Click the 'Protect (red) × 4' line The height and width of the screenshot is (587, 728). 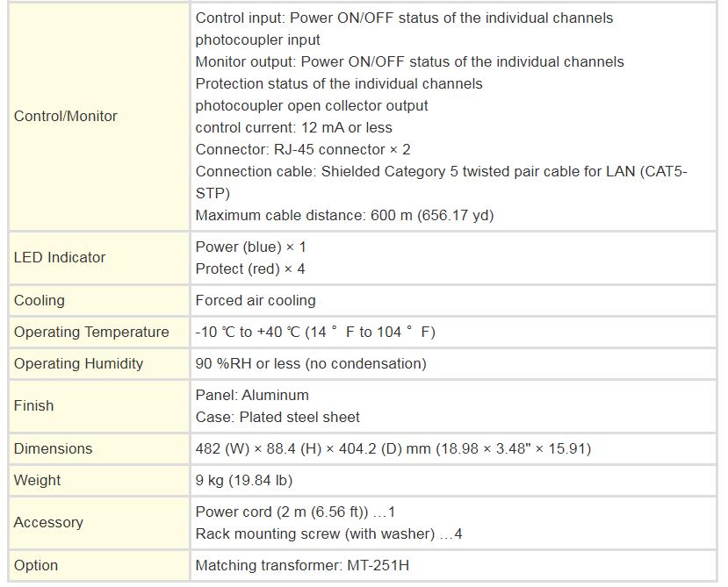pyautogui.click(x=250, y=268)
